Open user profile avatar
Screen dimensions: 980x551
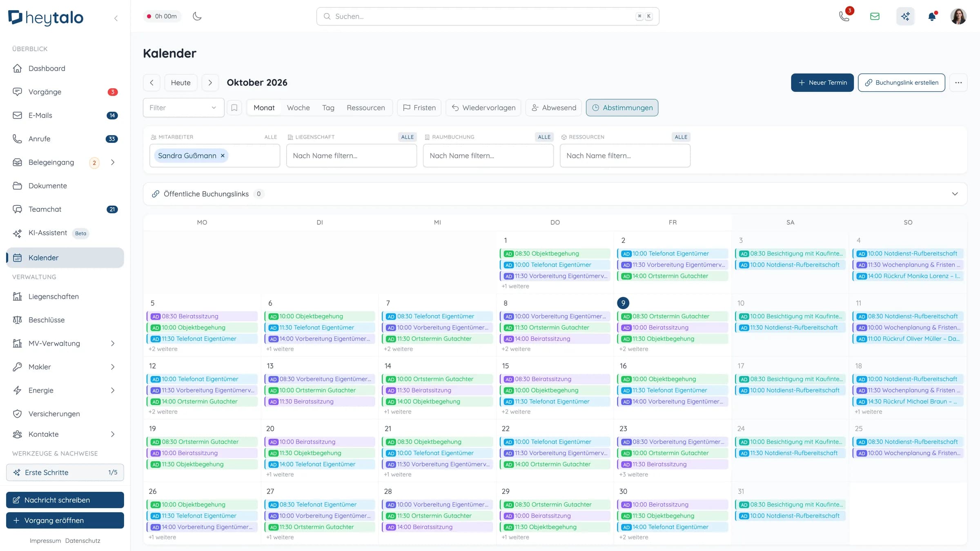(958, 16)
